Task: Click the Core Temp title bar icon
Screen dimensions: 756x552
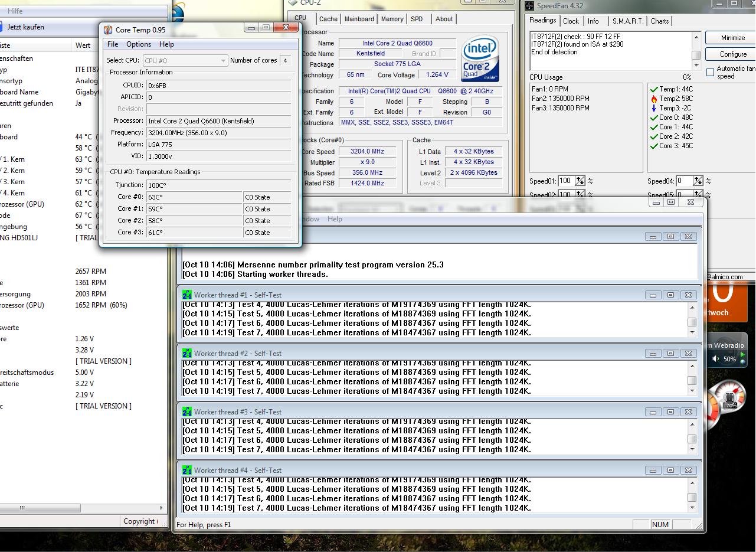Action: [108, 30]
